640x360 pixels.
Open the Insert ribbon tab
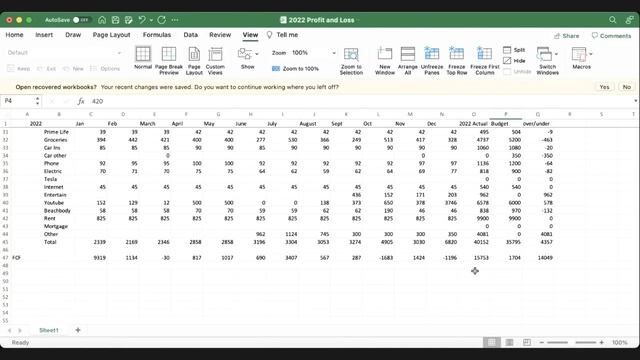click(44, 35)
